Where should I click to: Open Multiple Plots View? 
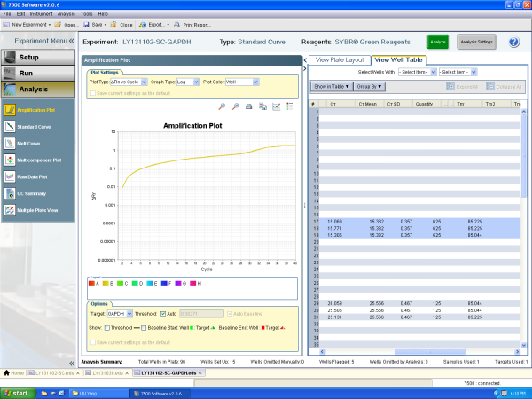coord(37,210)
